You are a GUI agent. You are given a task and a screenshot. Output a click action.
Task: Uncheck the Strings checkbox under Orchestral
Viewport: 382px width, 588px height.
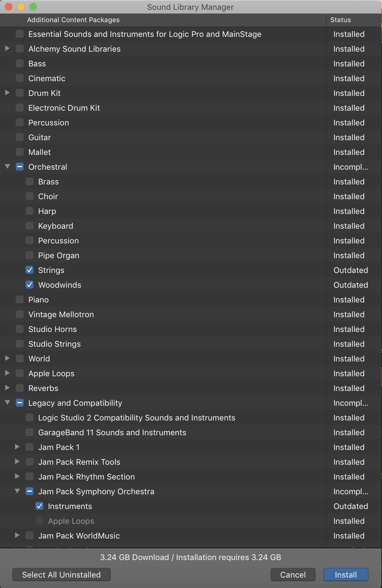pyautogui.click(x=30, y=270)
